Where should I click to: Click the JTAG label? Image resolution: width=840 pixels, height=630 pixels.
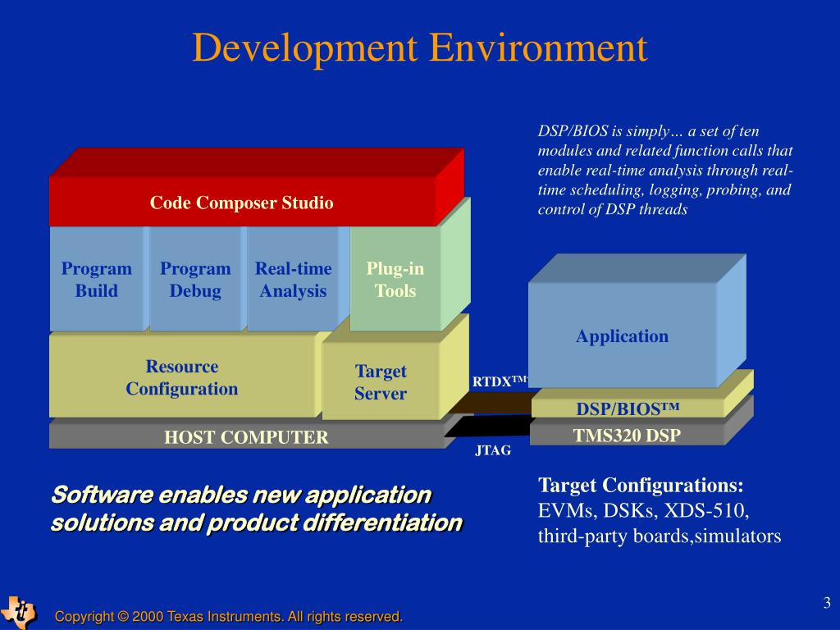pyautogui.click(x=493, y=450)
